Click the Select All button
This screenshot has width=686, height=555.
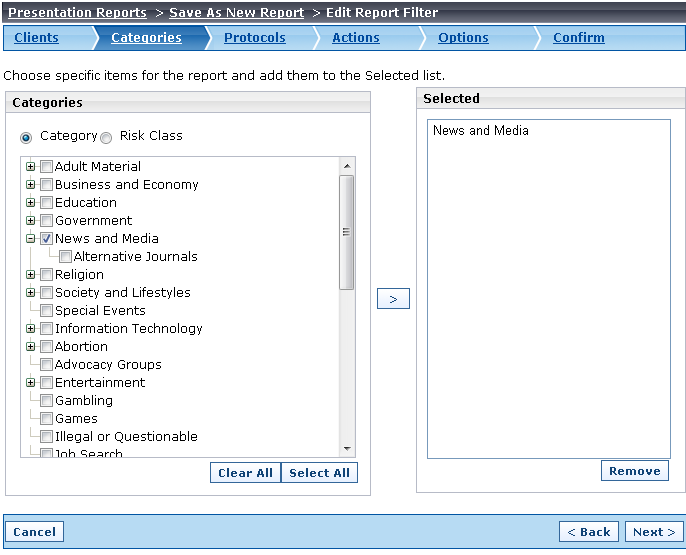319,473
